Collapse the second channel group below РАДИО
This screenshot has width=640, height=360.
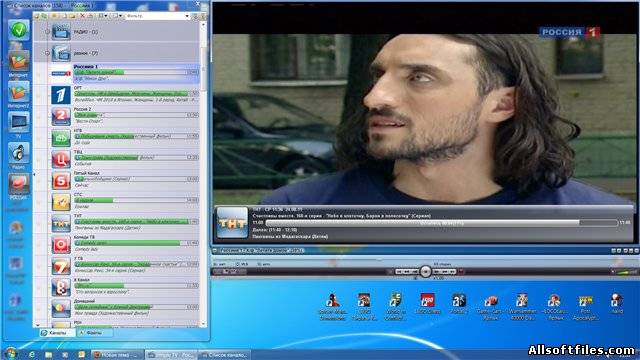47,53
